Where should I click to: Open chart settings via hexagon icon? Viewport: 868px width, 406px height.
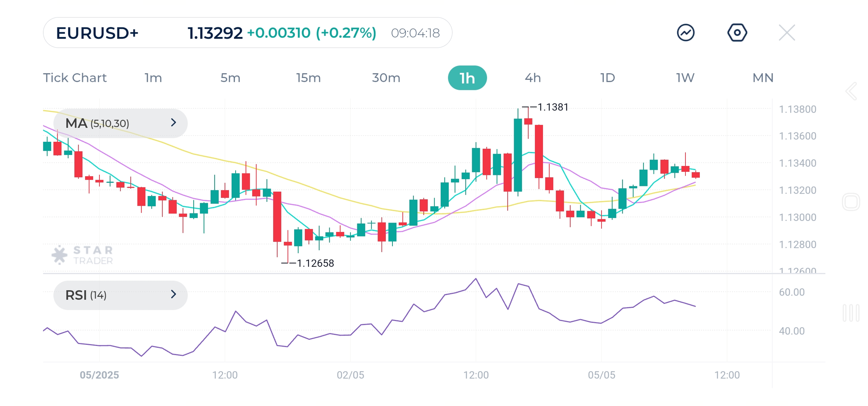[737, 33]
